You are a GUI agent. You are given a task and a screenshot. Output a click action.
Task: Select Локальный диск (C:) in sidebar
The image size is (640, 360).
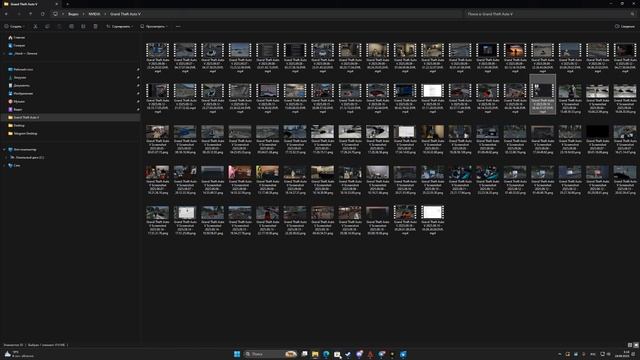[29, 158]
